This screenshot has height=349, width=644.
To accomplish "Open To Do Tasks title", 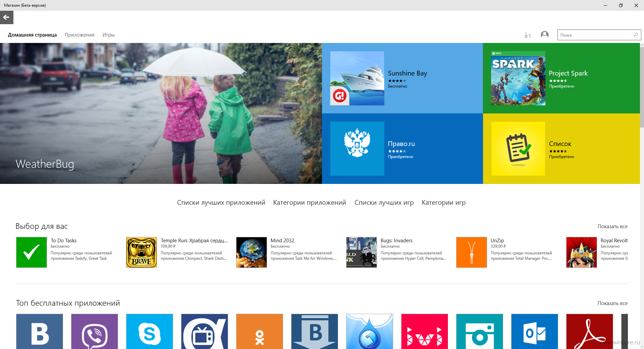I will pyautogui.click(x=64, y=241).
